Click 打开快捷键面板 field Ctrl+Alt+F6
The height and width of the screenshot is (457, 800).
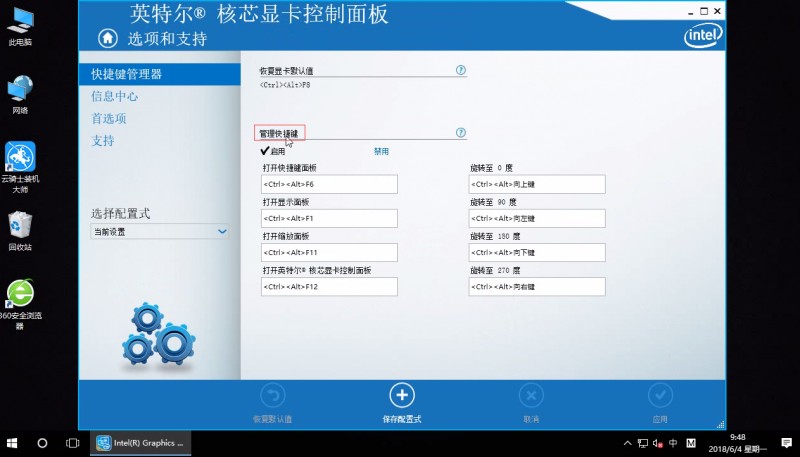tap(329, 184)
